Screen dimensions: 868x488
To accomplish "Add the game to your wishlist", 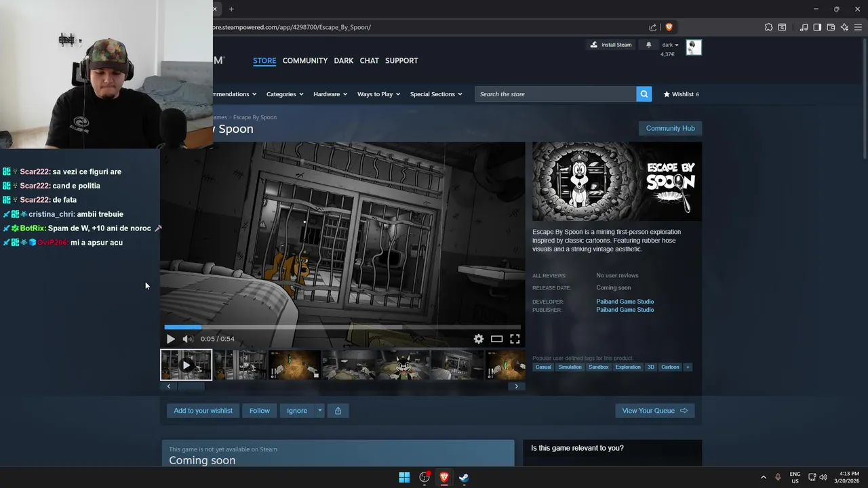I will click(x=203, y=411).
